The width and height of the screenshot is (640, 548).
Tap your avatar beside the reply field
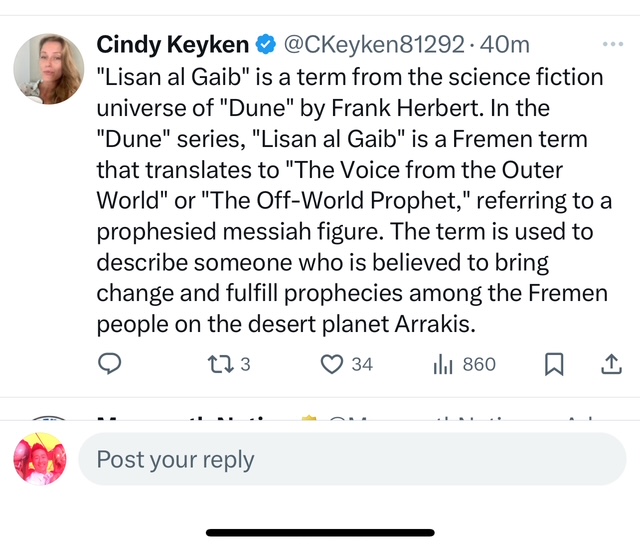click(x=40, y=460)
